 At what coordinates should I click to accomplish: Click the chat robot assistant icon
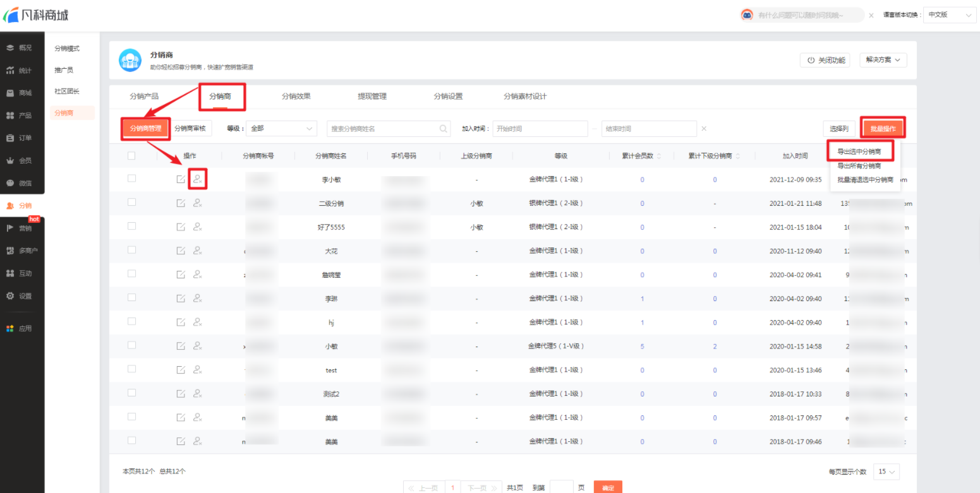point(747,15)
